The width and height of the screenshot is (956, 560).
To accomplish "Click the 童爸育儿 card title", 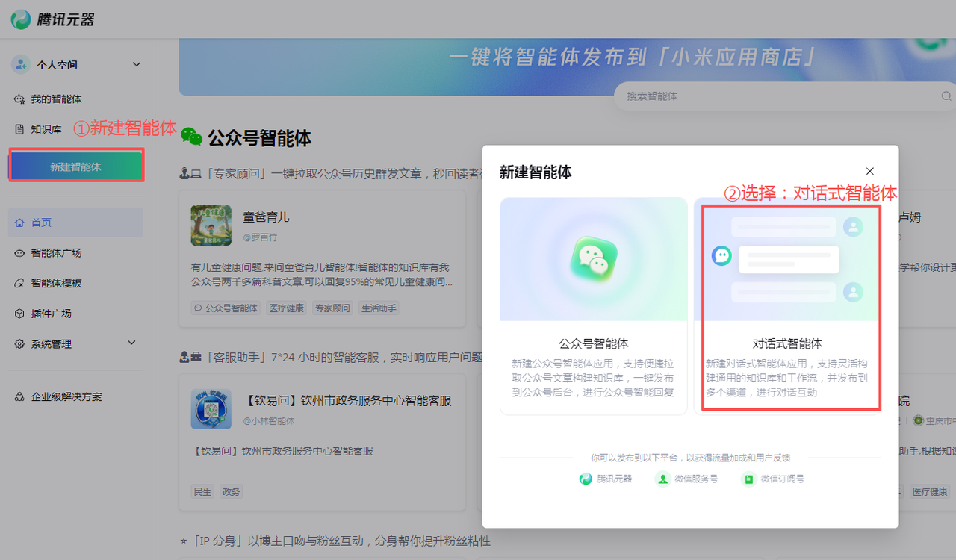I will click(x=266, y=217).
